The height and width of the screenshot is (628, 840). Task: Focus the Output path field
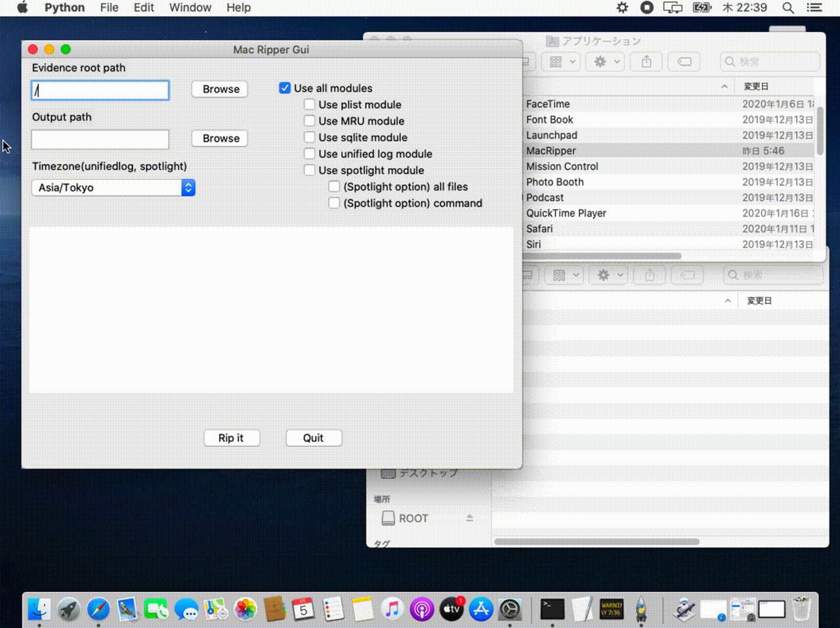pyautogui.click(x=100, y=139)
